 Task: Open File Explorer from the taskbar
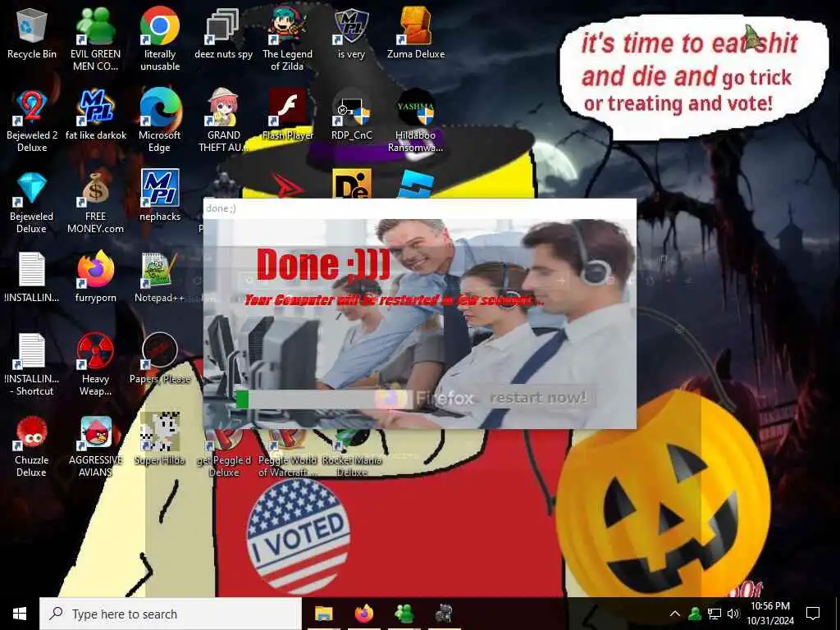pyautogui.click(x=323, y=614)
